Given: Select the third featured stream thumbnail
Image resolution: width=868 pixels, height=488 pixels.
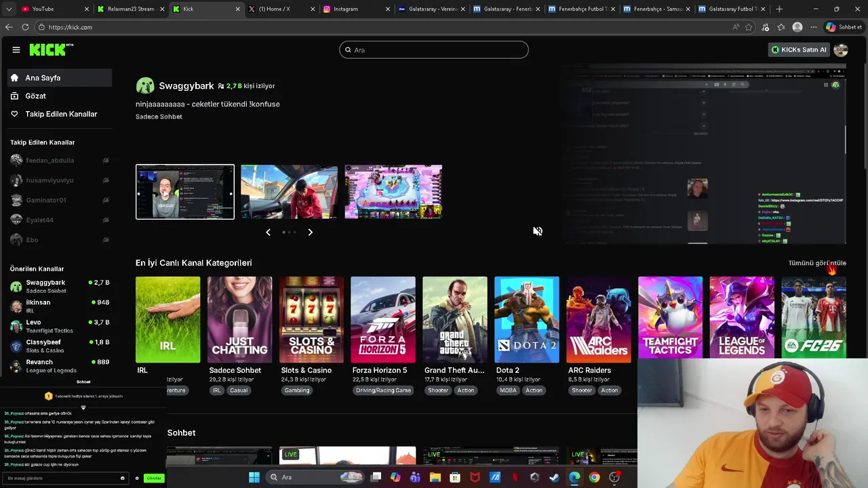Looking at the screenshot, I should point(393,192).
